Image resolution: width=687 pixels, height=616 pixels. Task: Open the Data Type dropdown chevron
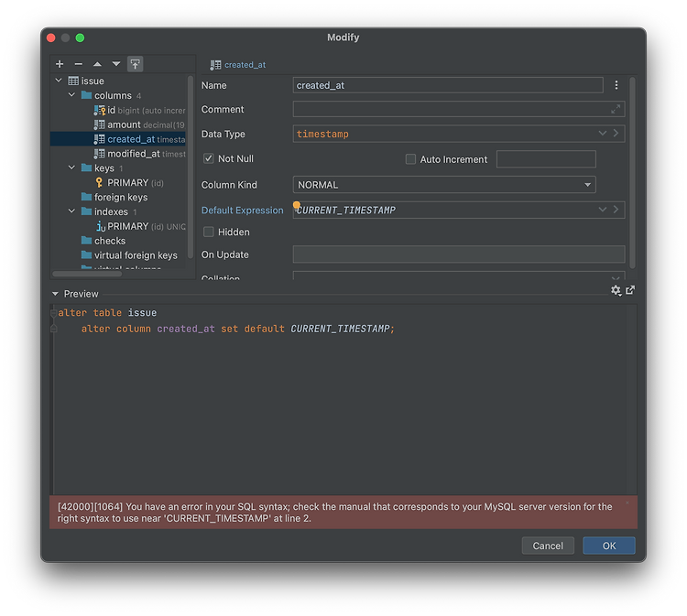click(603, 133)
